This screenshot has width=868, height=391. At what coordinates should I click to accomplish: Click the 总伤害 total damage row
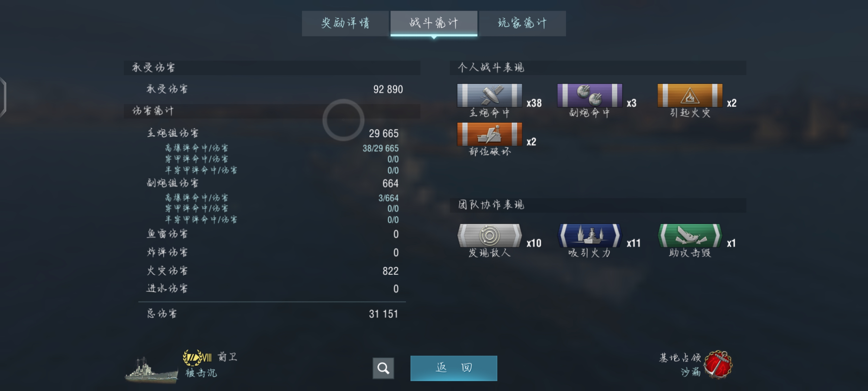[272, 314]
